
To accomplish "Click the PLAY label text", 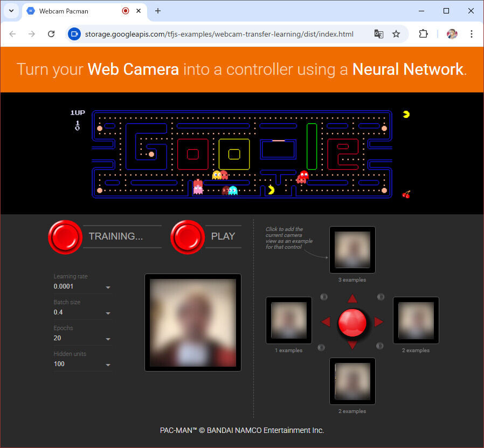I will (x=223, y=236).
